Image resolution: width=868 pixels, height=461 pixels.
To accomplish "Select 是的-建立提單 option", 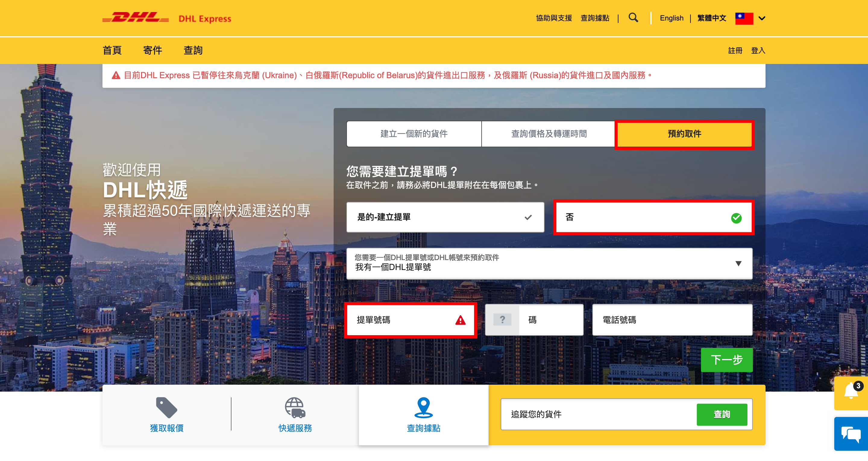I will (445, 217).
